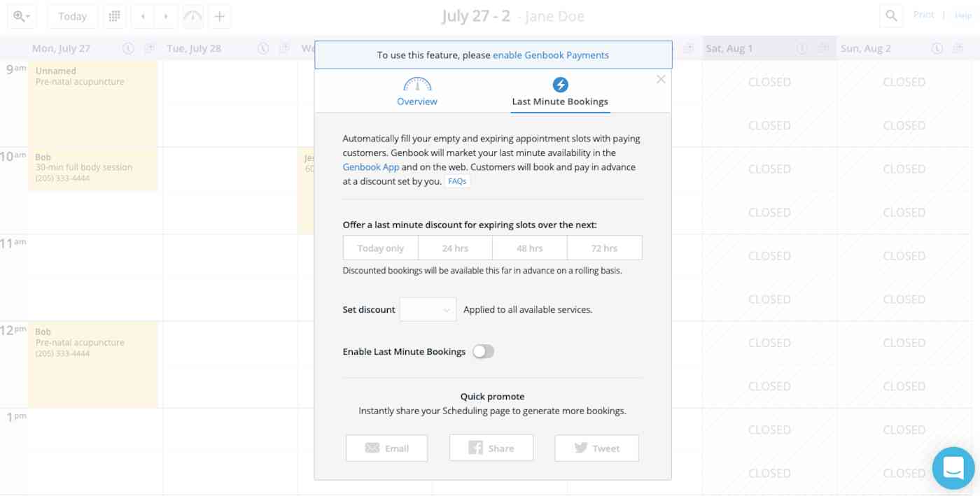The image size is (980, 496).
Task: Click the calendar-add icon for Mon, July 27
Action: coord(150,48)
